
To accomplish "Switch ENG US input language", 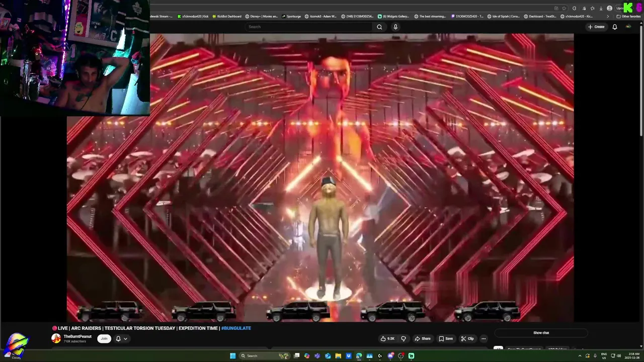I will [x=604, y=356].
